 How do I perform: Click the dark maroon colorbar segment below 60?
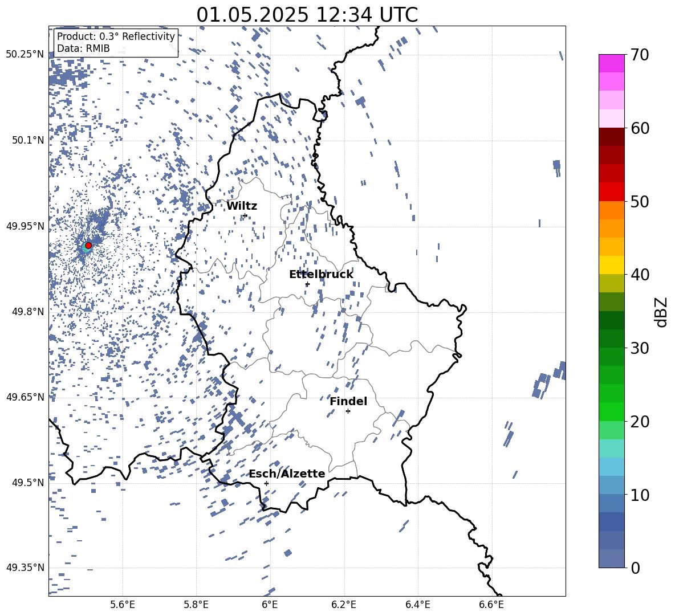coord(612,137)
